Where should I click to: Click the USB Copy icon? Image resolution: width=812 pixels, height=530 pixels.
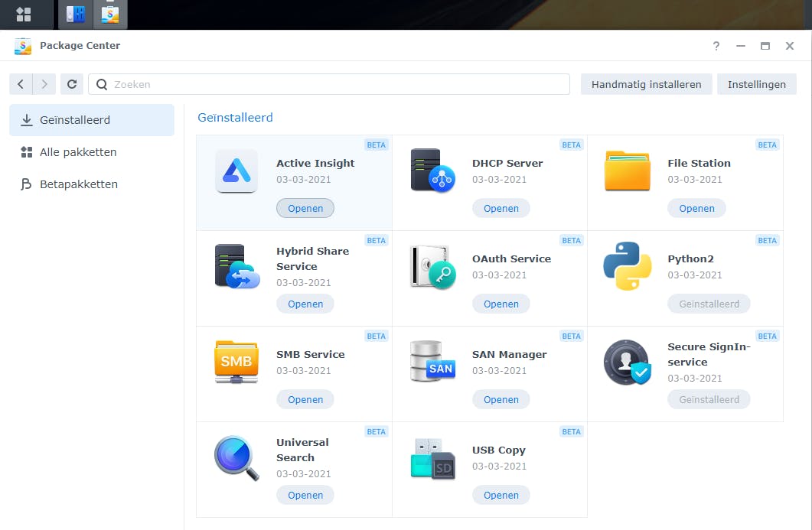tap(433, 459)
